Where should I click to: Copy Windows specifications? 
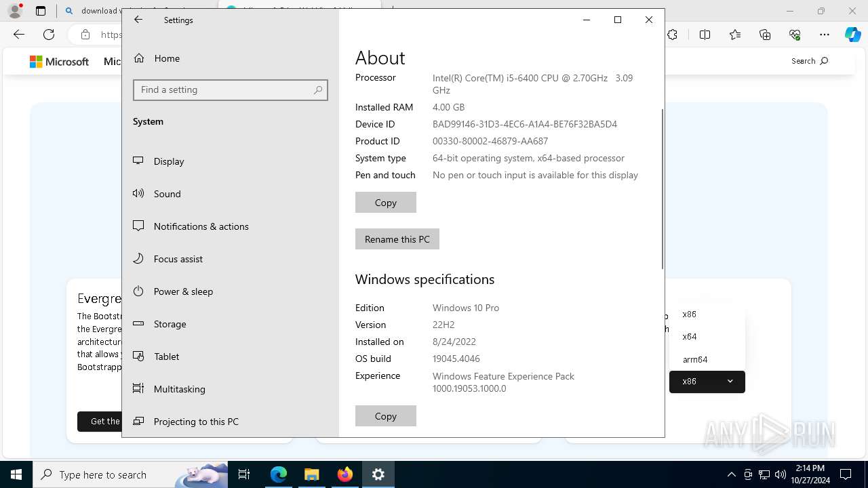386,416
